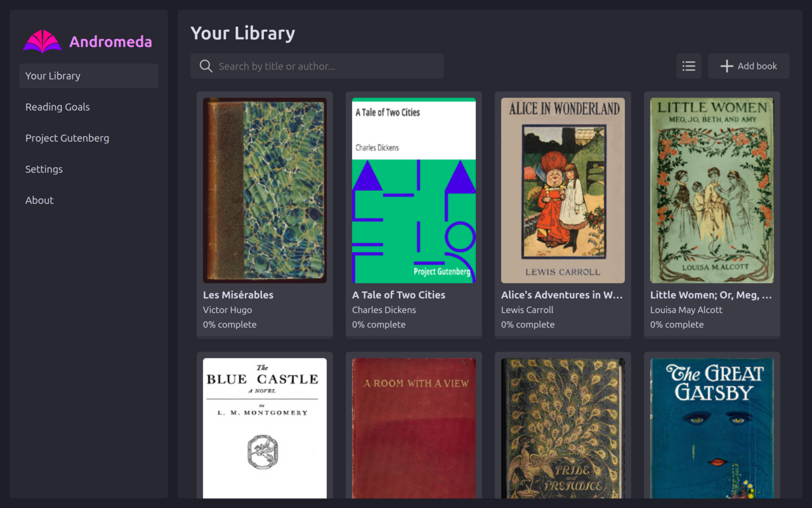Click the 0% complete progress on Les Misérables
The image size is (812, 508).
[230, 324]
